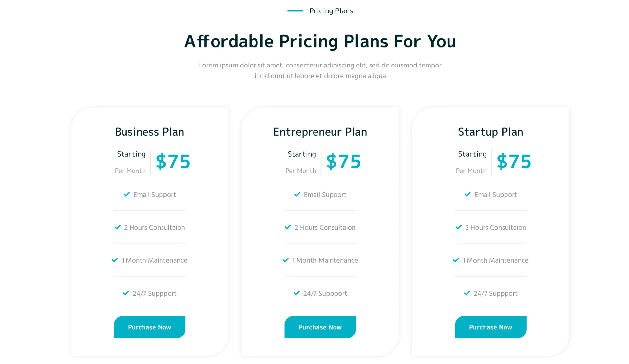The image size is (629, 364).
Task: Click the Business Plan card title
Action: coord(149,132)
